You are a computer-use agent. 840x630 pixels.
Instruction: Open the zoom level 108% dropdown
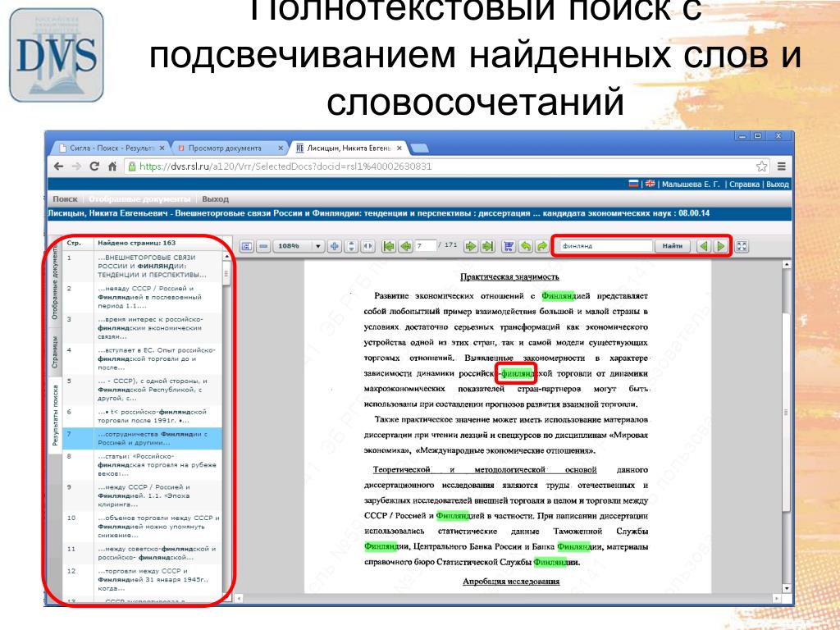click(318, 246)
